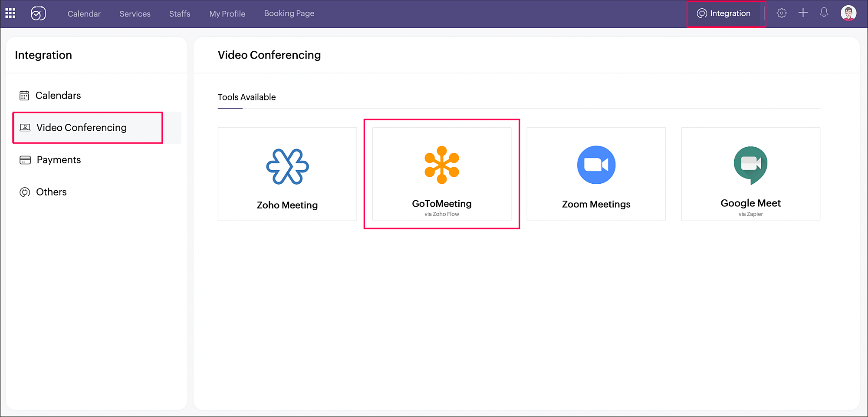
Task: Click the Integration sidebar heading
Action: pos(43,55)
